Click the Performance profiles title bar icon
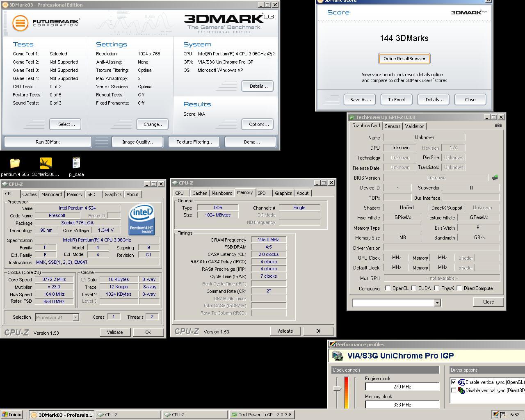Image resolution: width=525 pixels, height=420 pixels. point(332,345)
